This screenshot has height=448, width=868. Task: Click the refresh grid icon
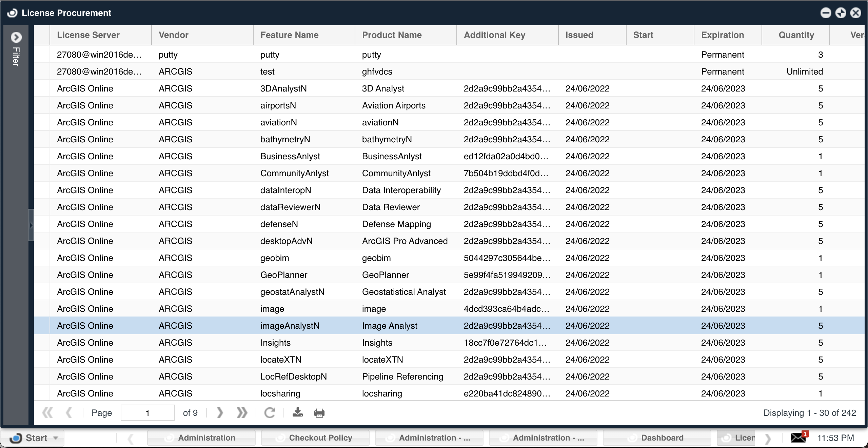coord(270,412)
